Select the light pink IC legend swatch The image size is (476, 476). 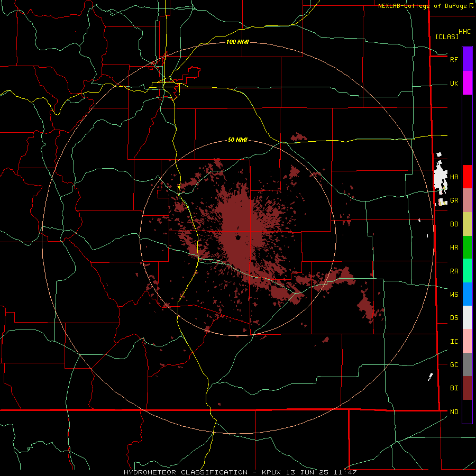tap(467, 341)
